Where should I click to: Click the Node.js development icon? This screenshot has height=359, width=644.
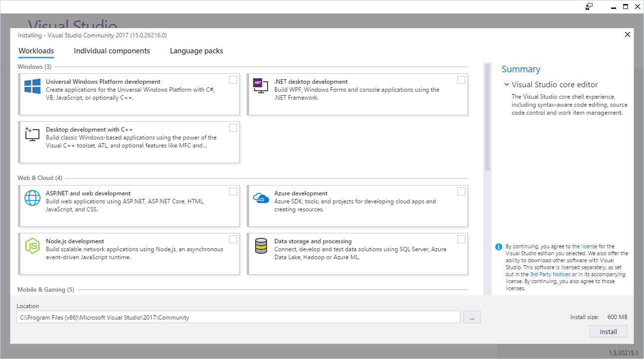tap(32, 245)
